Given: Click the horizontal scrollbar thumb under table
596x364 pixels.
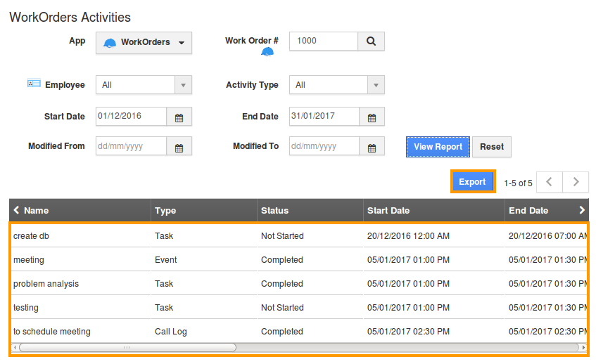Looking at the screenshot, I should pyautogui.click(x=127, y=347).
